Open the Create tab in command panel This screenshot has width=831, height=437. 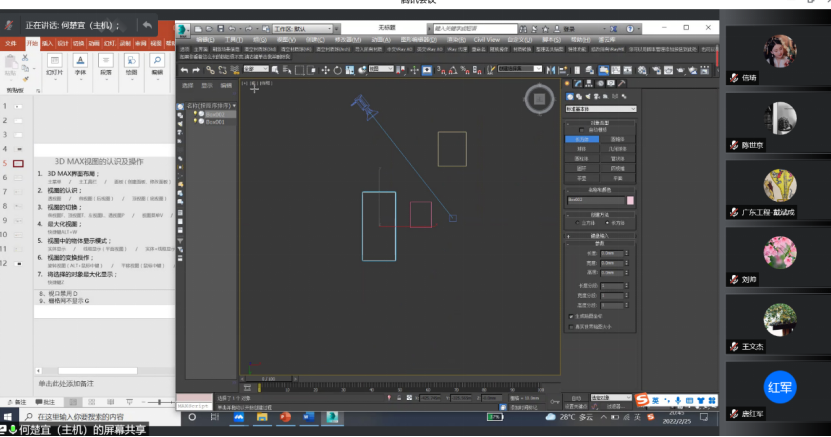[567, 83]
